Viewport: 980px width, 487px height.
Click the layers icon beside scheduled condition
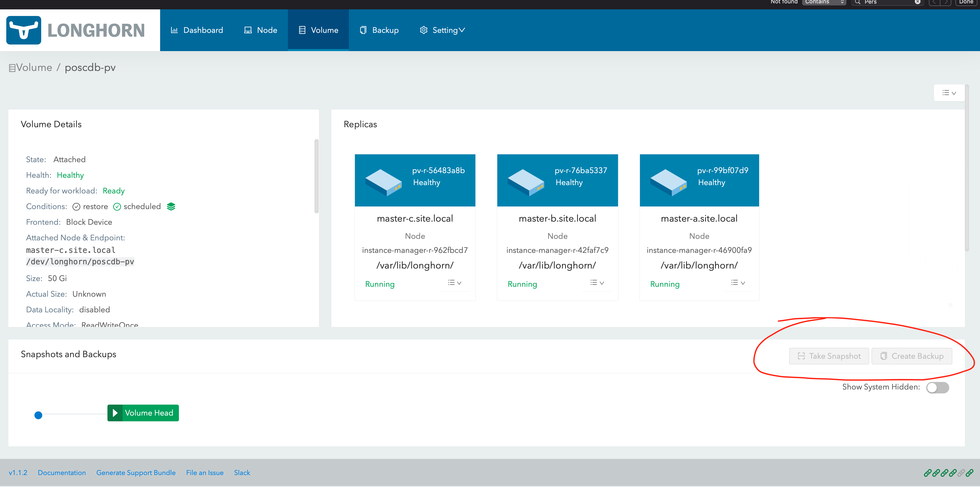click(171, 206)
